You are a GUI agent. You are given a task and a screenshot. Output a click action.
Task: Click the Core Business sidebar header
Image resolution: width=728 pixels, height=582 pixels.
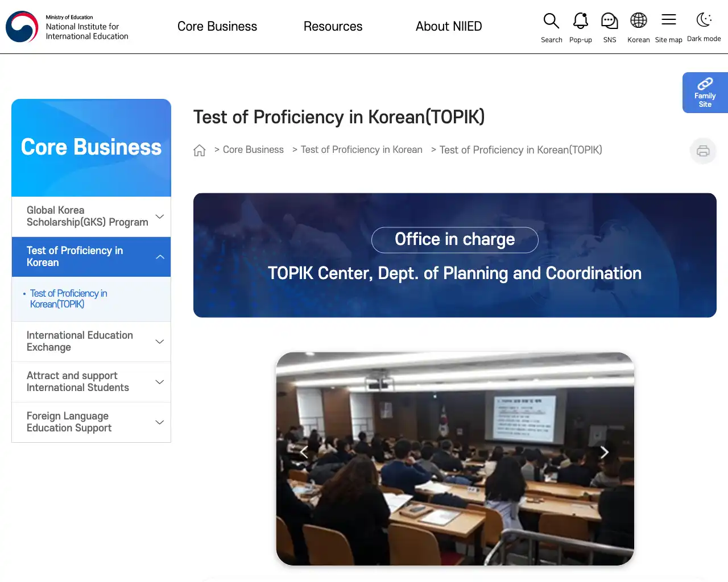(x=91, y=148)
